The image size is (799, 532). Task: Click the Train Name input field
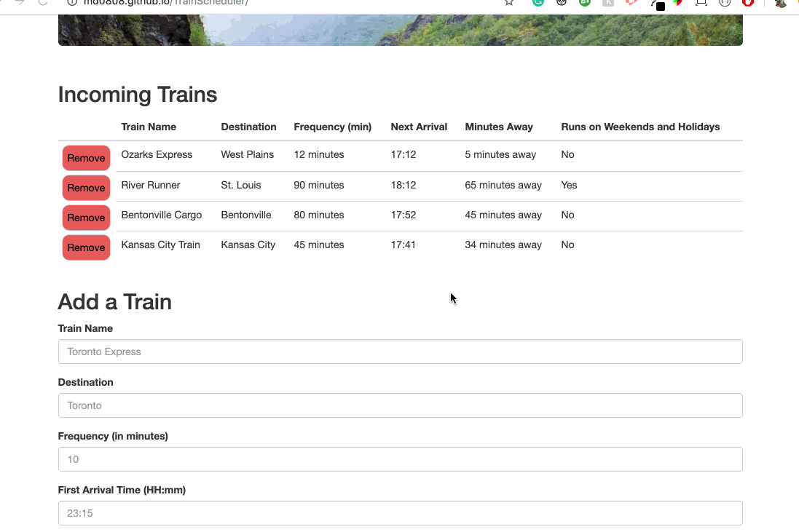(x=400, y=352)
